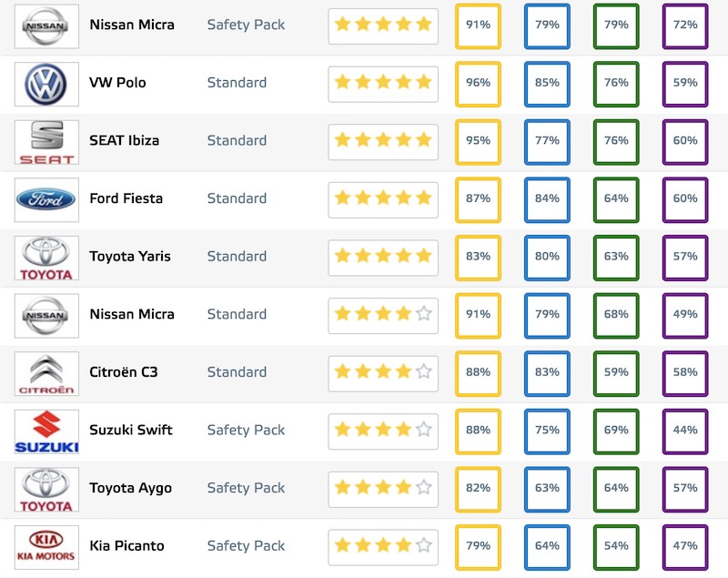The image size is (728, 578).
Task: Click the blue 85% score box
Action: (547, 83)
